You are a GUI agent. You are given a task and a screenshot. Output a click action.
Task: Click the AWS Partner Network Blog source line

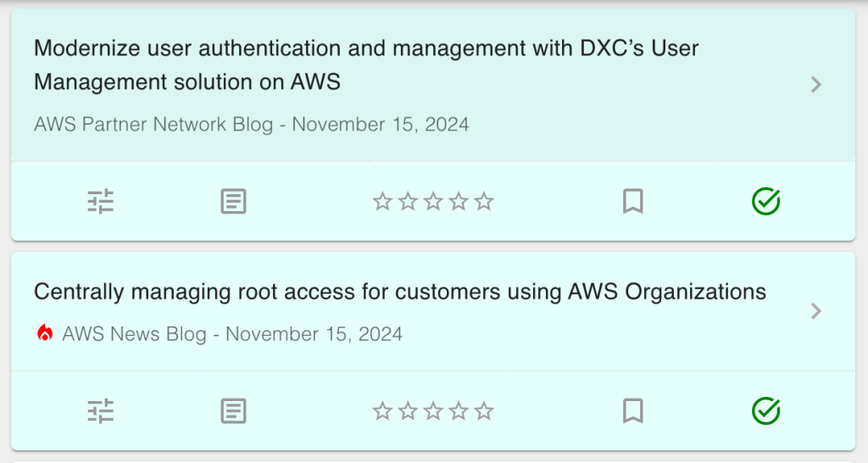coord(251,125)
